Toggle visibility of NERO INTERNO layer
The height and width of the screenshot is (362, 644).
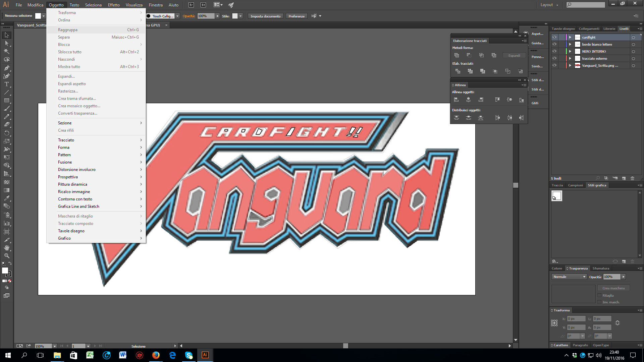(x=554, y=51)
